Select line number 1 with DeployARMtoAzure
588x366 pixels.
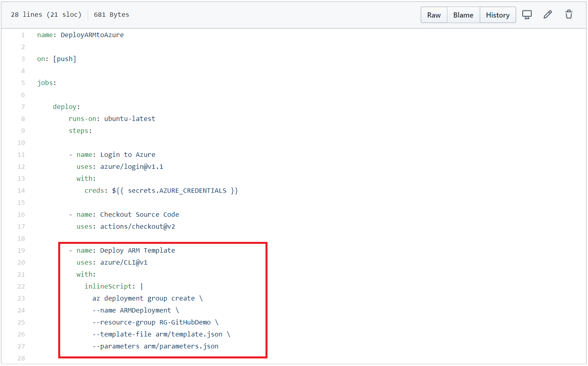coord(23,35)
